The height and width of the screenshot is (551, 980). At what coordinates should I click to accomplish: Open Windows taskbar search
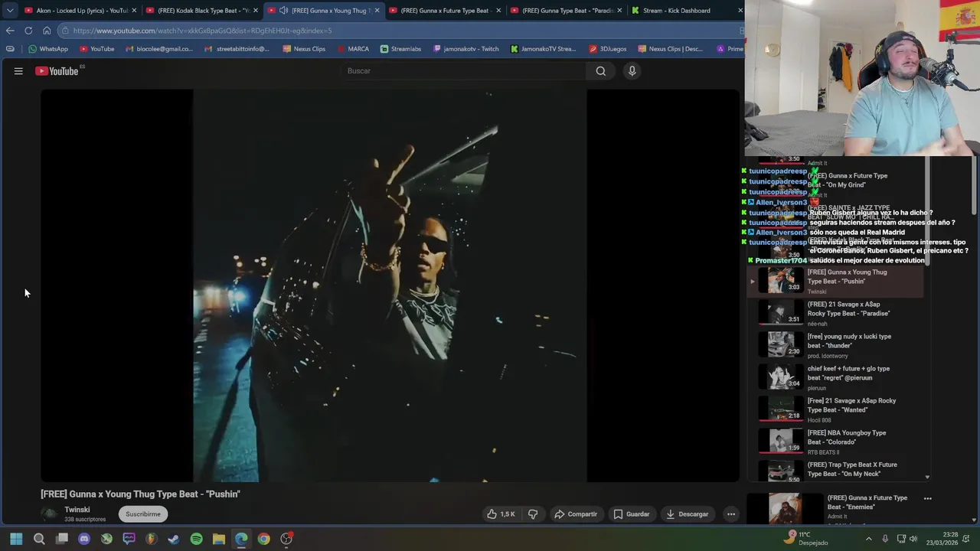[x=39, y=539]
